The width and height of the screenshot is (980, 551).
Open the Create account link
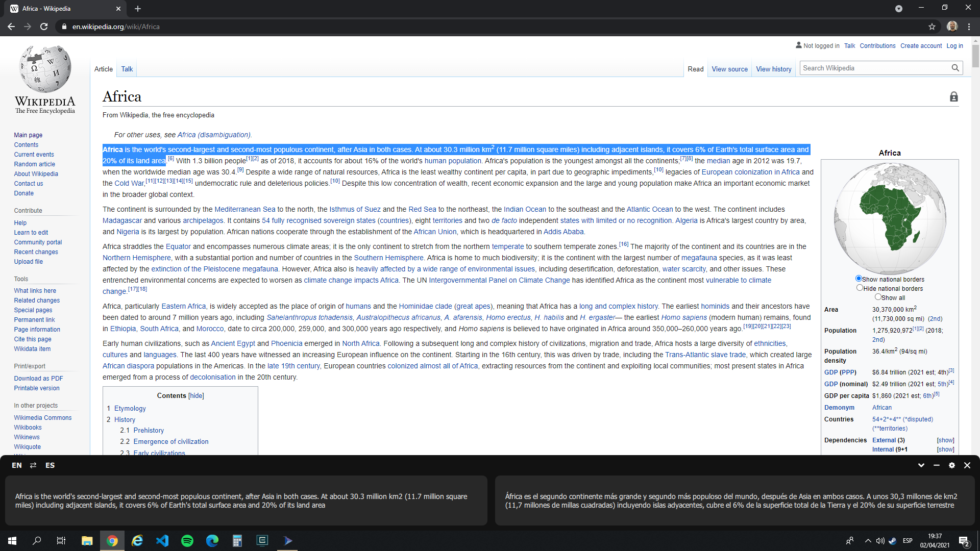(x=921, y=46)
